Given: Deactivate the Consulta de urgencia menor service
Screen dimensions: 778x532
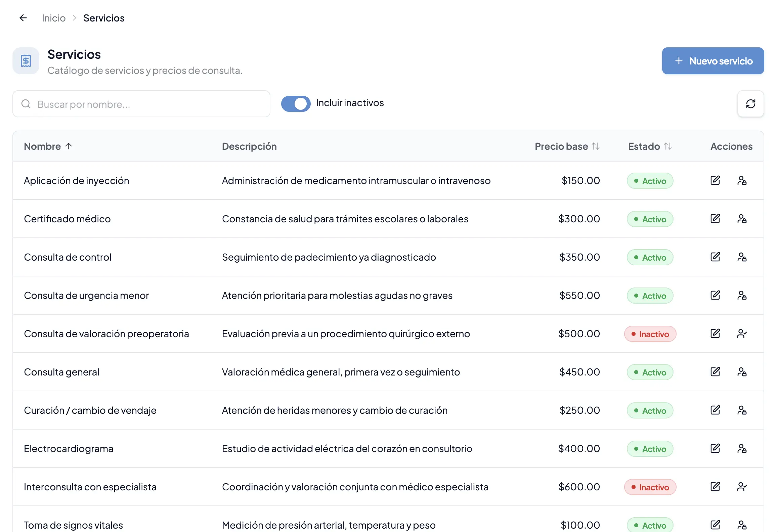Looking at the screenshot, I should (742, 295).
